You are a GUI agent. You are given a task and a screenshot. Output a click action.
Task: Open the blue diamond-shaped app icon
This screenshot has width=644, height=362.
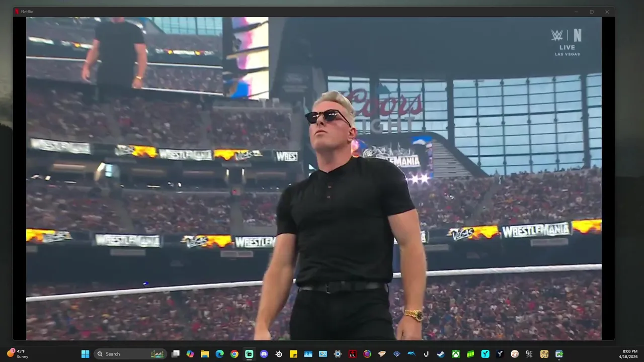tap(396, 354)
